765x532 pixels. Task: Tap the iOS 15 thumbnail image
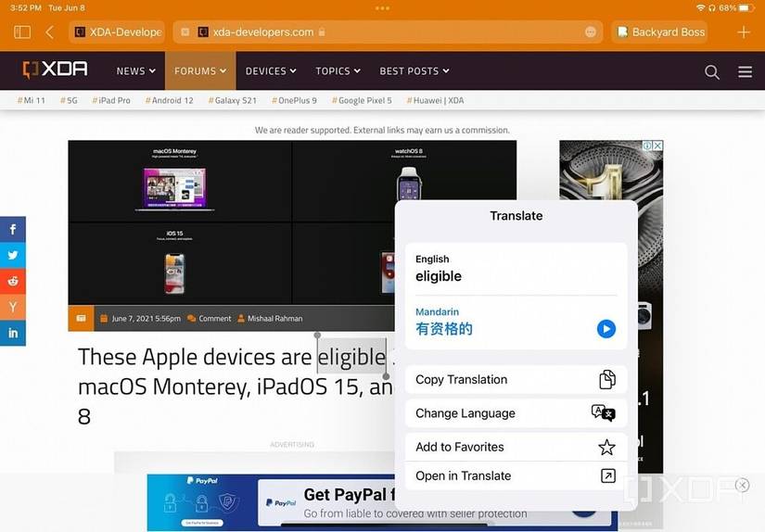click(174, 273)
